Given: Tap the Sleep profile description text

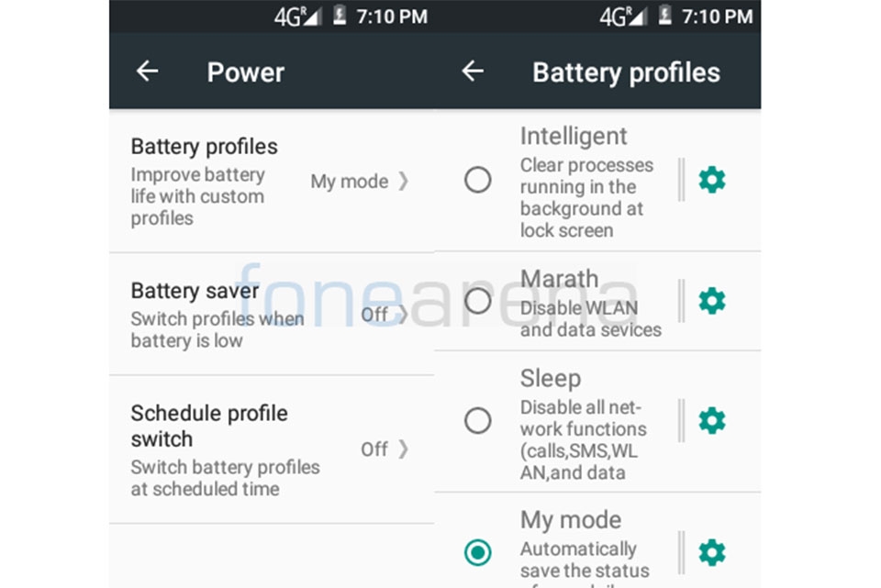Looking at the screenshot, I should (x=584, y=439).
